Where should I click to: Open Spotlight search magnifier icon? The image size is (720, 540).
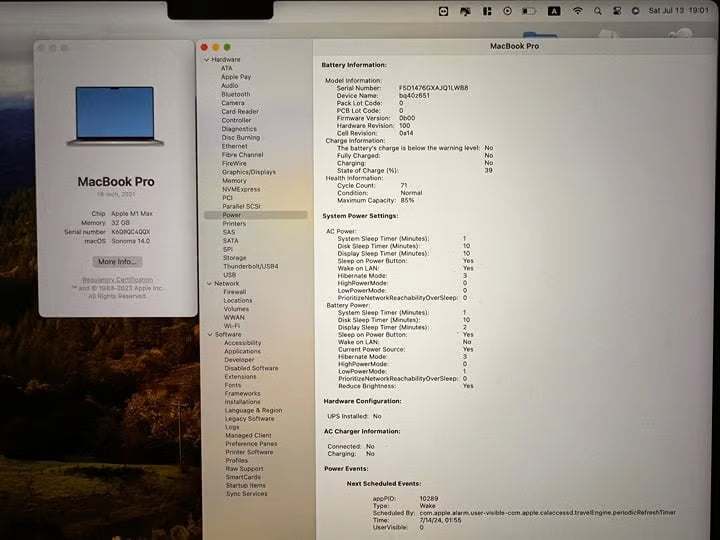coord(597,11)
